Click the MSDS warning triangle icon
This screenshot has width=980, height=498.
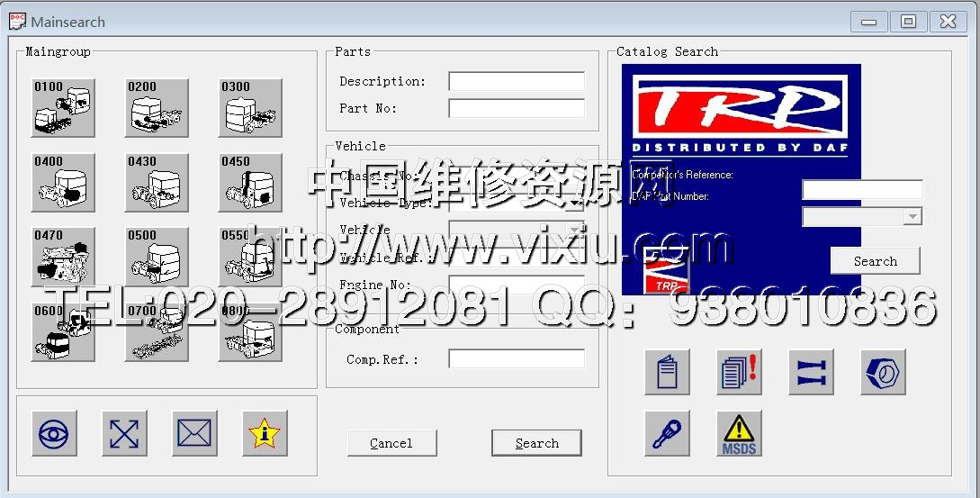click(739, 433)
